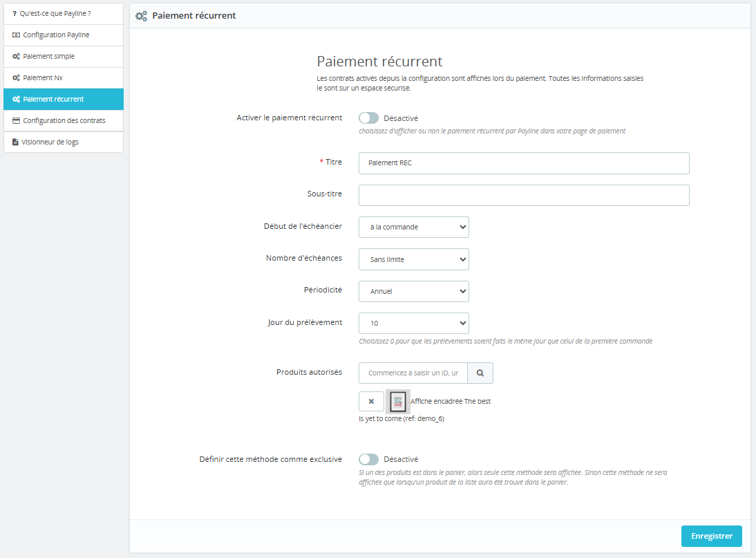Enable the Activer le paiement récurrent switch
Viewport: 756px width, 558px height.
point(369,118)
